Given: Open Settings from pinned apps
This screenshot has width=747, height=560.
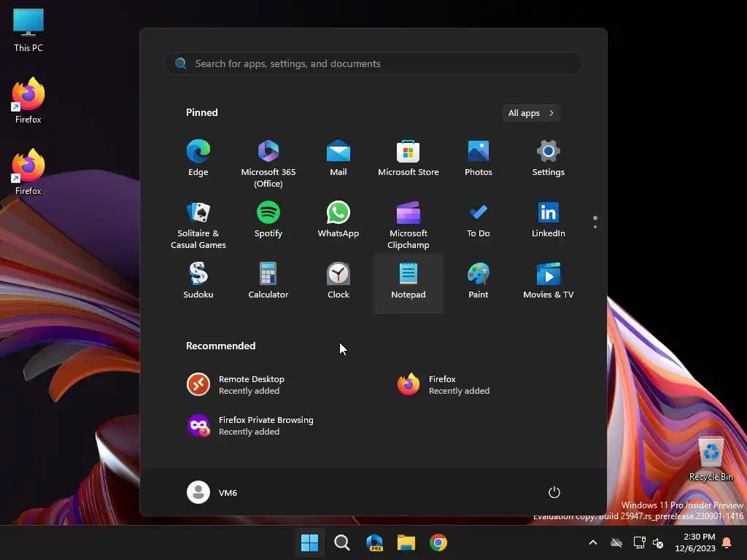Looking at the screenshot, I should click(549, 158).
